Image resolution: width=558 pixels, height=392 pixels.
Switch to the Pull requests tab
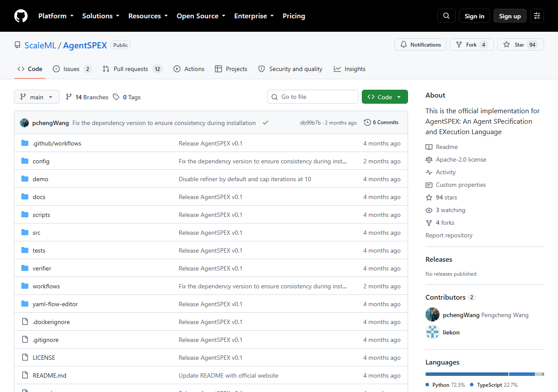point(133,69)
